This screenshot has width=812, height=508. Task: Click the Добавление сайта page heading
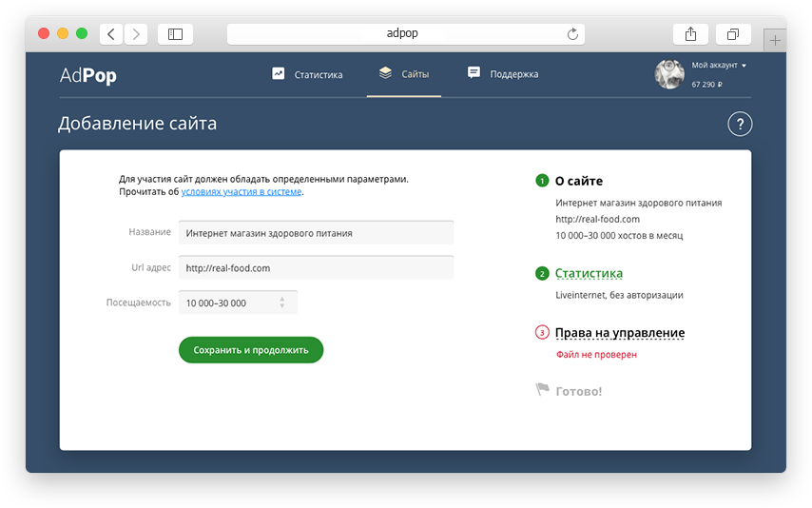[x=138, y=124]
